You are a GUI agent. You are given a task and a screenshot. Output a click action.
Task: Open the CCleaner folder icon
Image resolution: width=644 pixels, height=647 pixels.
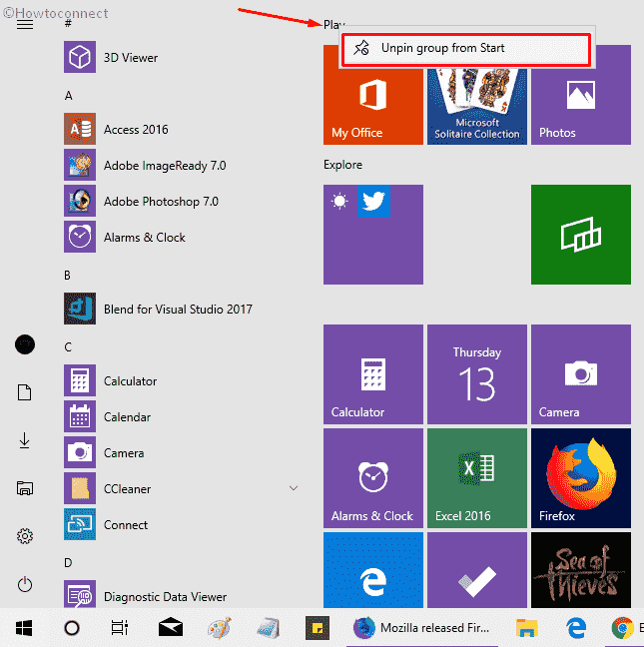point(80,488)
